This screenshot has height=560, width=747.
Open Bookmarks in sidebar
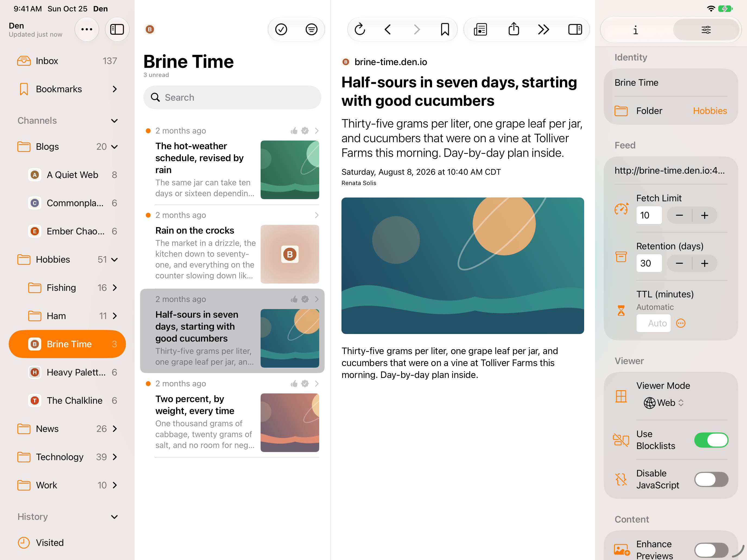(67, 89)
